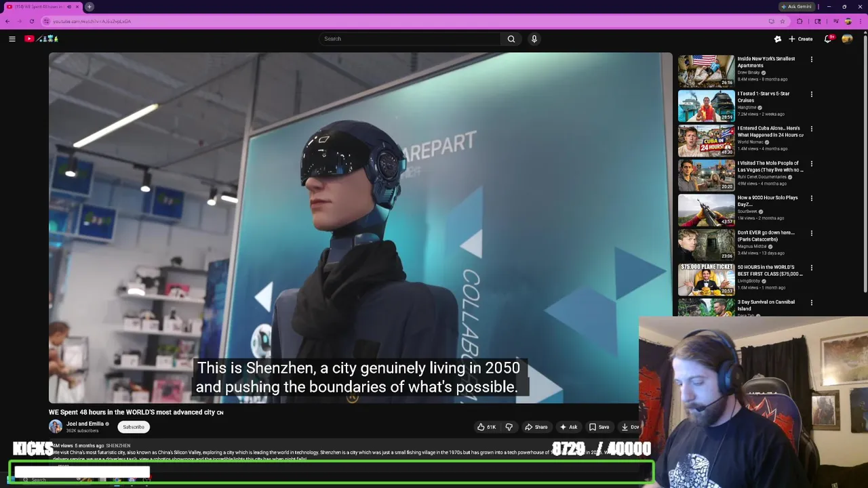Open more options for 9000 Hour Solo DayZ
Viewport: 868px width, 488px height.
pyautogui.click(x=811, y=198)
